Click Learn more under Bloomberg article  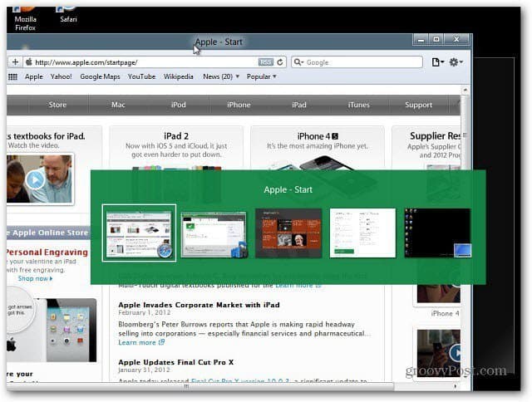(x=141, y=343)
